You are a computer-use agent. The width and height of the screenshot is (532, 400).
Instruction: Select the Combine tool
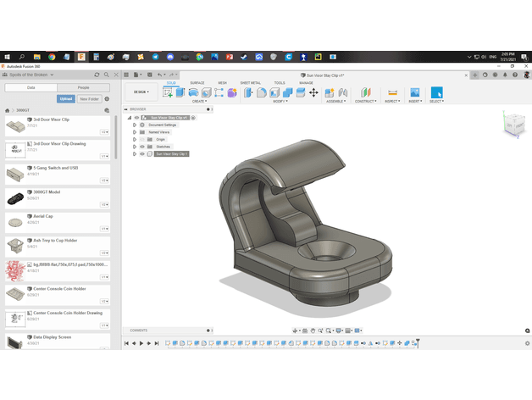288,92
